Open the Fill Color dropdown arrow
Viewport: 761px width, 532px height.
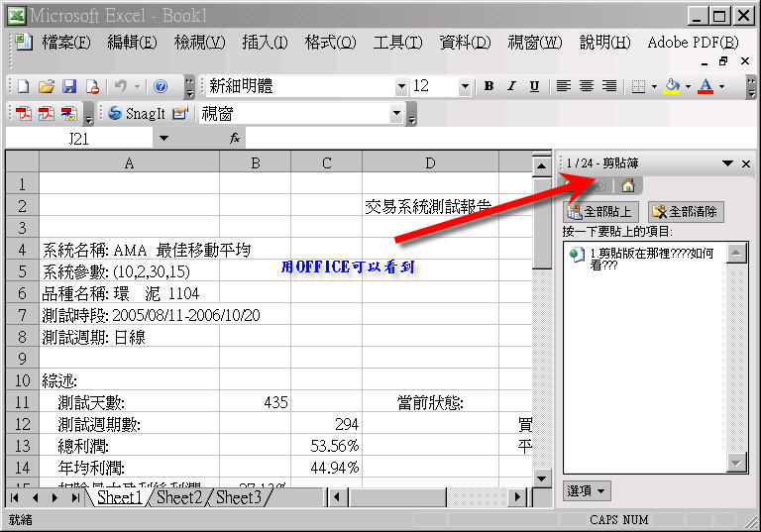pos(688,87)
